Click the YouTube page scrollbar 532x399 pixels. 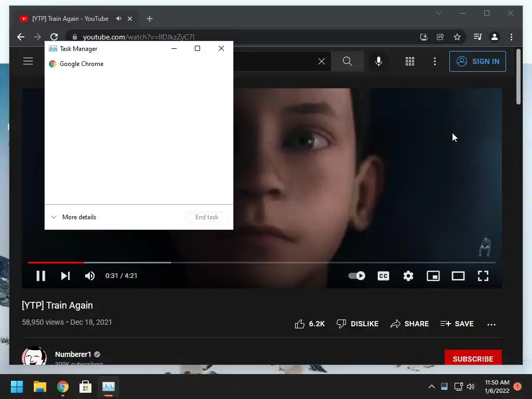[518, 77]
